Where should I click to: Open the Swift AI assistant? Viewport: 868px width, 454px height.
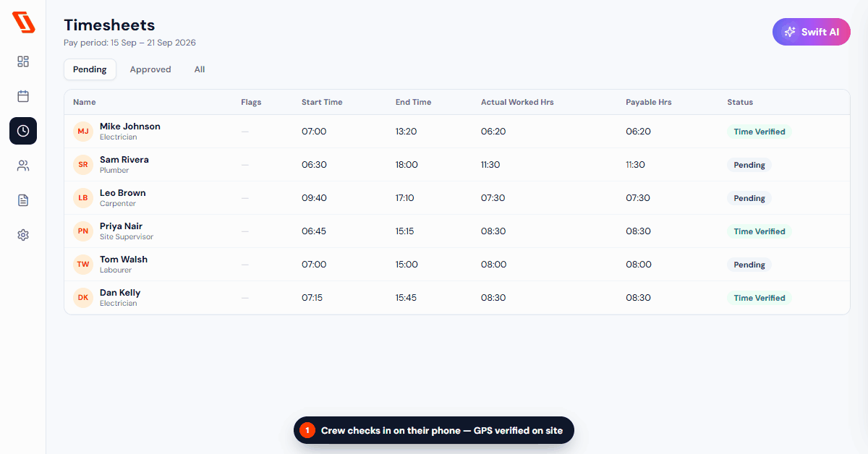click(x=811, y=32)
